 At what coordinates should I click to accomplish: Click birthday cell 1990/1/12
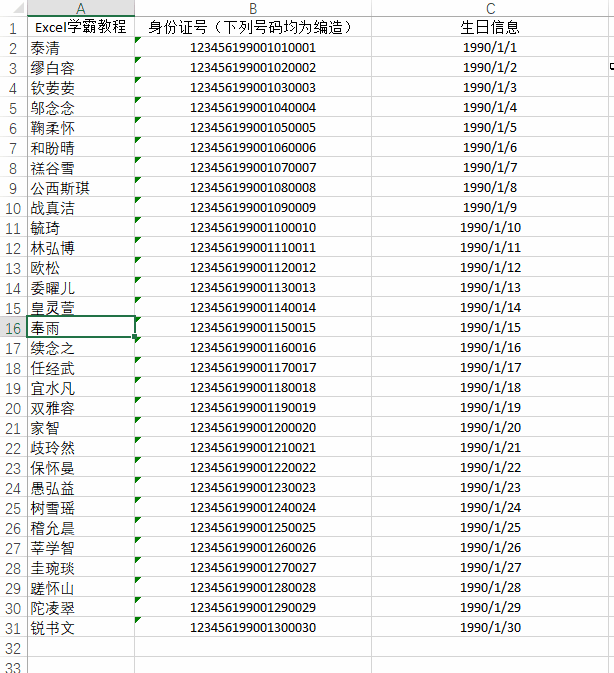(490, 268)
